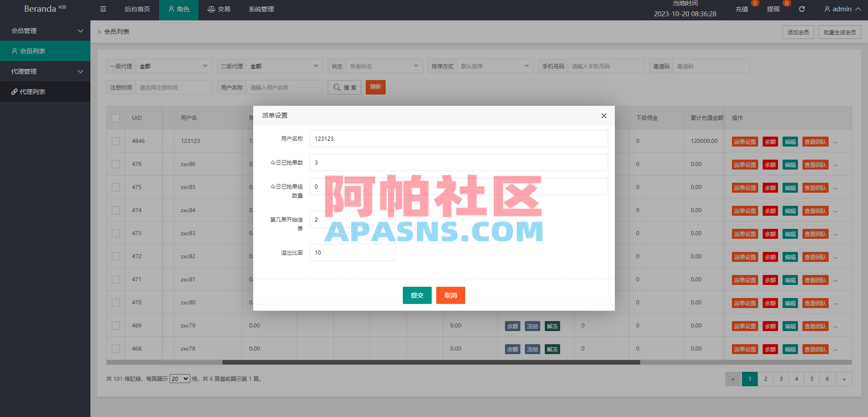The image size is (868, 417).
Task: Check the checkbox for user 123123
Action: [115, 141]
